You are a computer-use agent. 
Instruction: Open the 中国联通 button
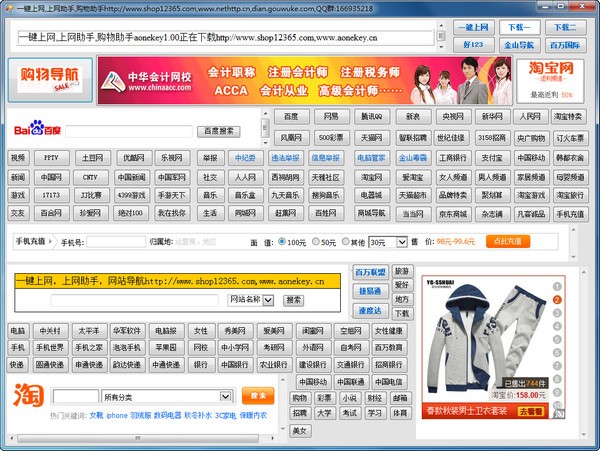click(351, 382)
